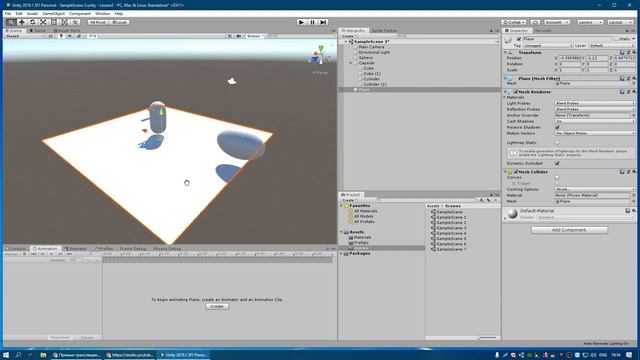This screenshot has width=640, height=360.
Task: Select the combined Transform tool
Action: [x=64, y=22]
